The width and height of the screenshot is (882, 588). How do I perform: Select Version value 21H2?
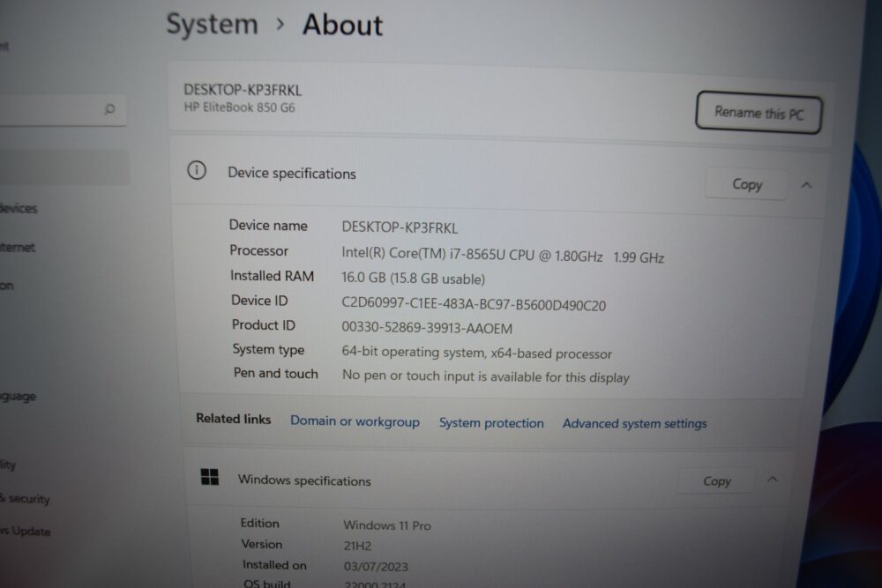point(357,546)
